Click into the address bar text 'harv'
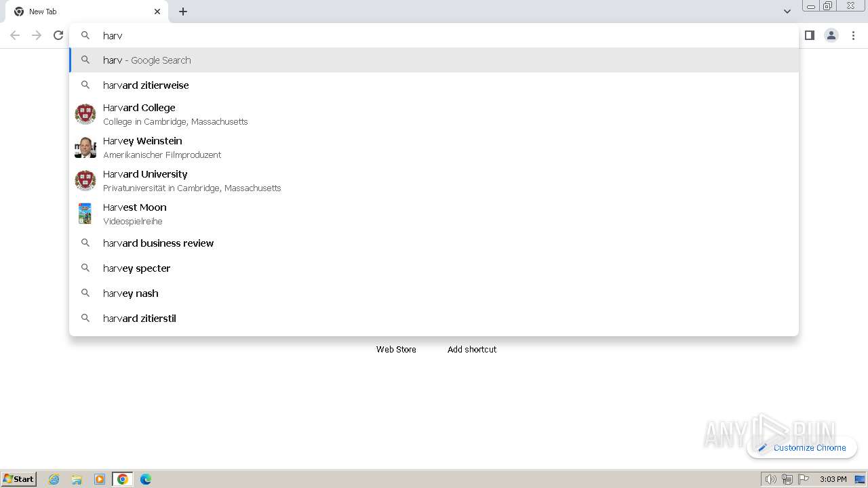The width and height of the screenshot is (868, 488). [113, 35]
